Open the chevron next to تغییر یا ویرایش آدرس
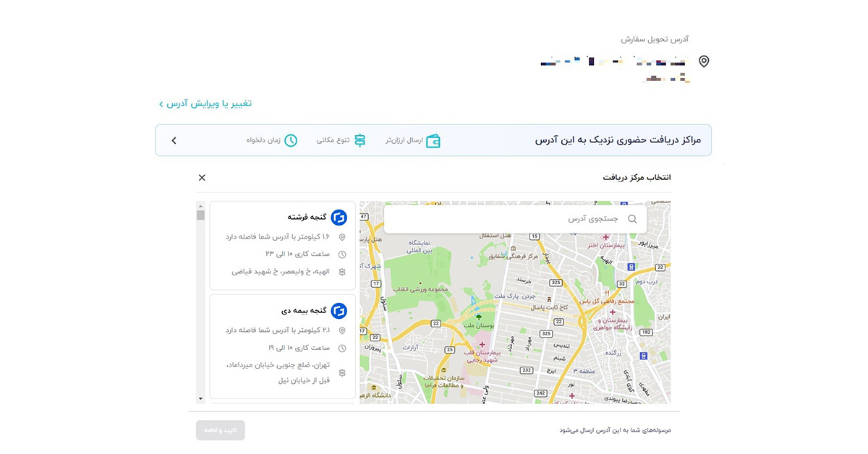 [161, 103]
